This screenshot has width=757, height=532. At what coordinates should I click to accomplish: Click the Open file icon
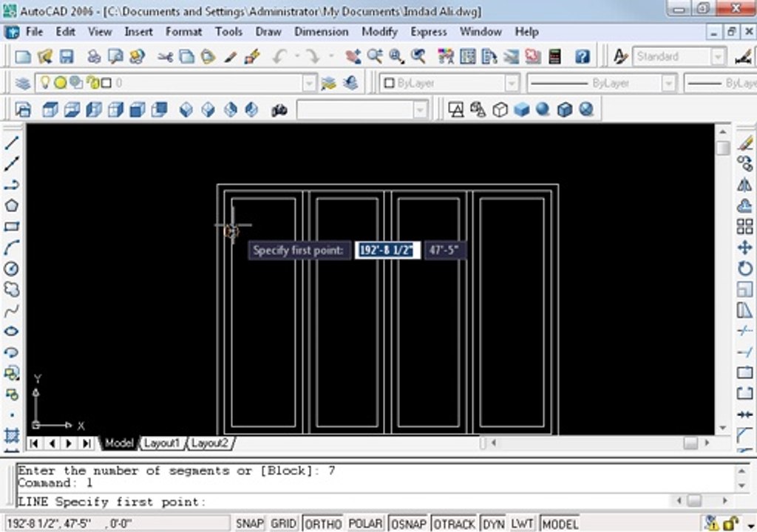pyautogui.click(x=45, y=56)
